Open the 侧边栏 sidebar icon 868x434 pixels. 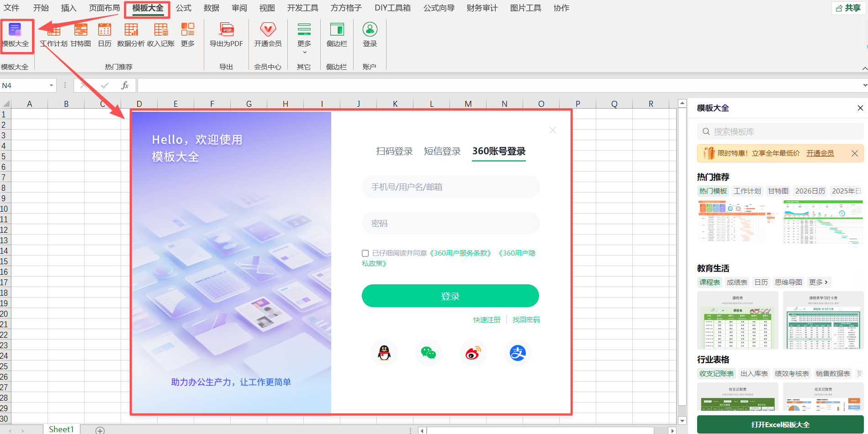337,36
